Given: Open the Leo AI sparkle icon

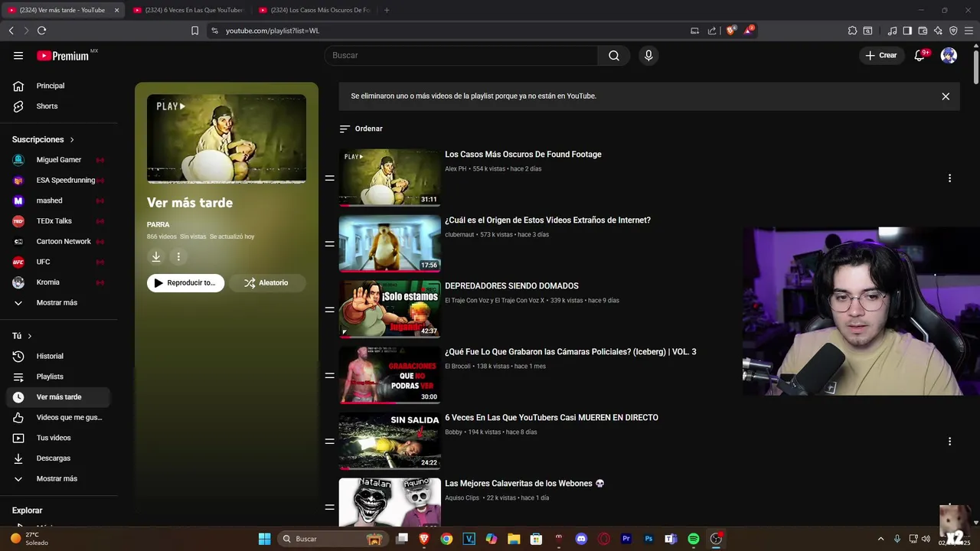Looking at the screenshot, I should [x=938, y=31].
